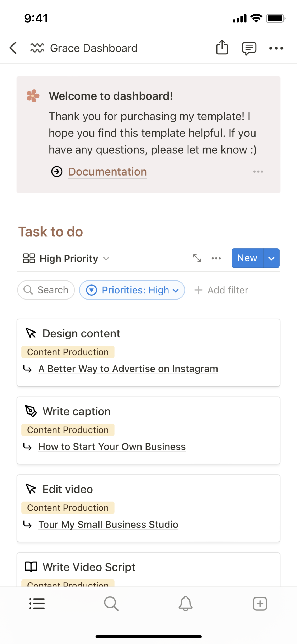
Task: Expand the New button dropdown arrow
Action: [271, 258]
